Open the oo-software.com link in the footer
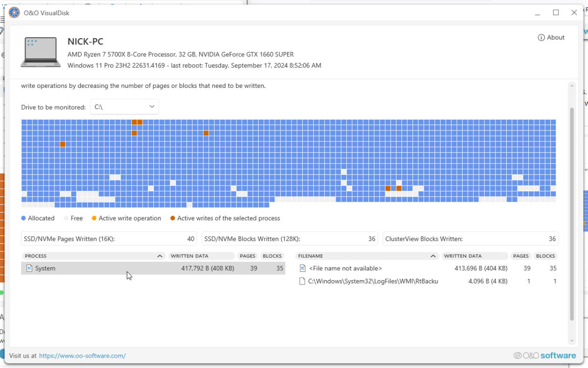Screen dimensions: 588x368 click(x=82, y=355)
